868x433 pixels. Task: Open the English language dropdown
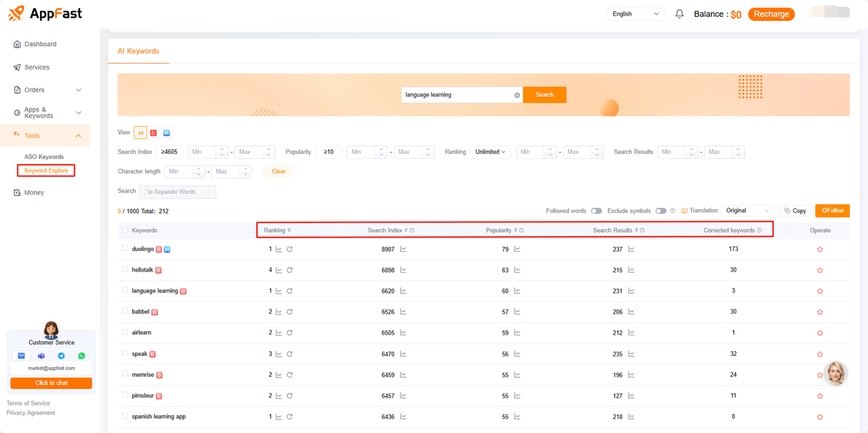(635, 14)
